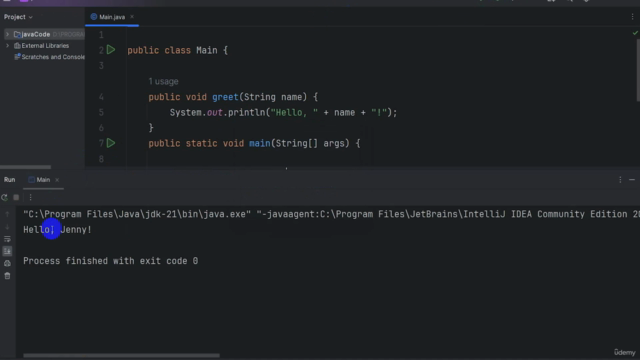Toggle scroll to end of console
Image resolution: width=640 pixels, height=360 pixels.
[x=7, y=251]
